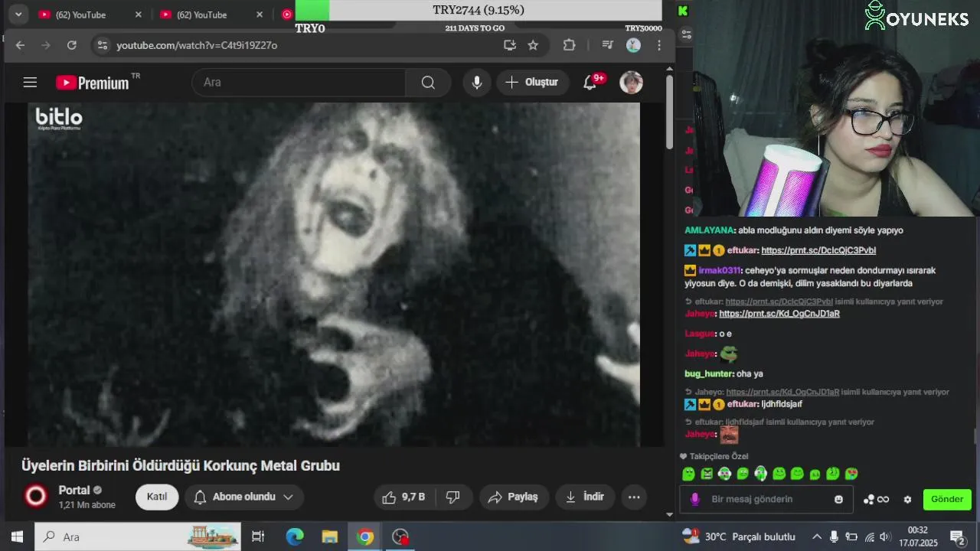Click the YouTube search magnifier button
Viewport: 980px width, 551px height.
click(x=428, y=83)
